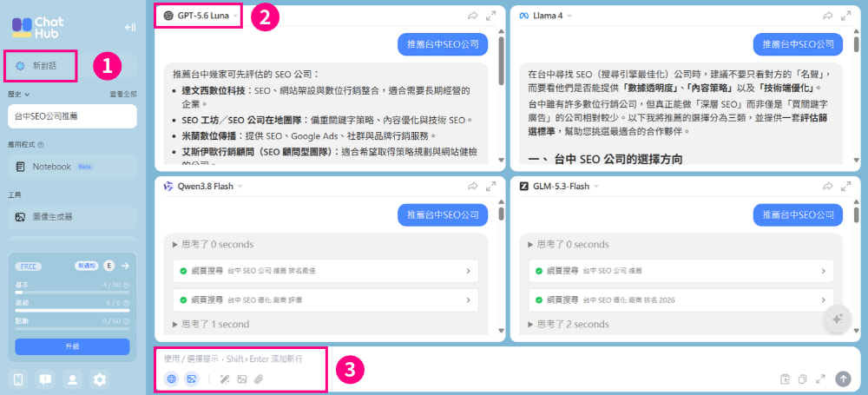Image resolution: width=868 pixels, height=395 pixels.
Task: Start a 新對話 new chat
Action: (x=43, y=66)
